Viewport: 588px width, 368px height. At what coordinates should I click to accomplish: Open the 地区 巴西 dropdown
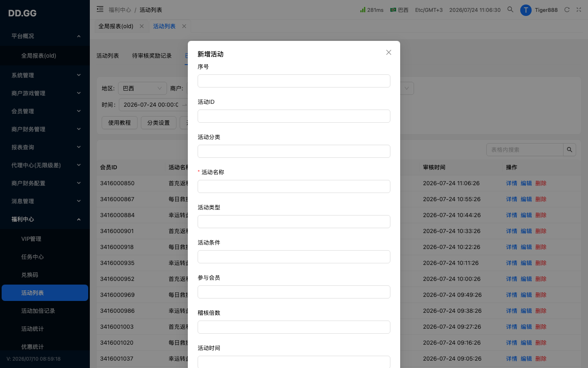142,88
